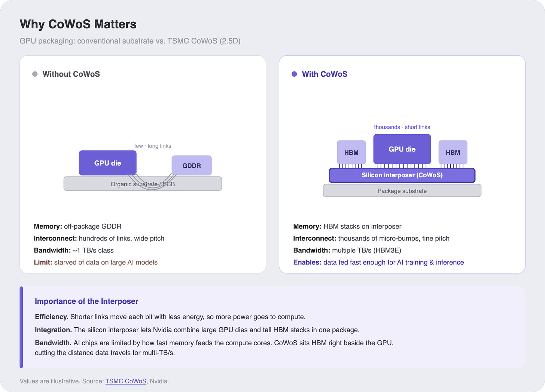This screenshot has height=392, width=545.
Task: Click the blue Enables line text
Action: (x=378, y=262)
